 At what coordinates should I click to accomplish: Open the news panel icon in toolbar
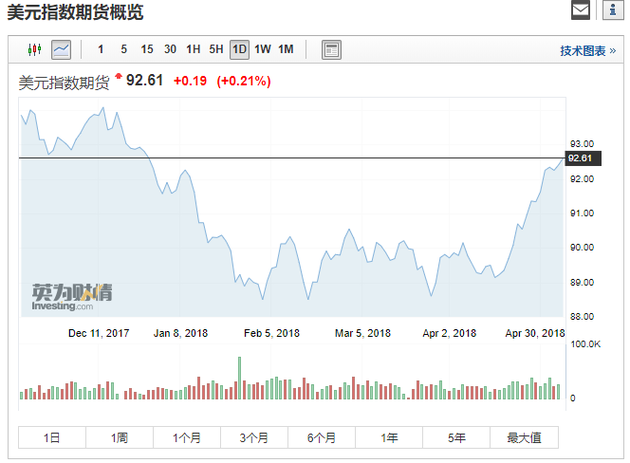click(x=331, y=49)
